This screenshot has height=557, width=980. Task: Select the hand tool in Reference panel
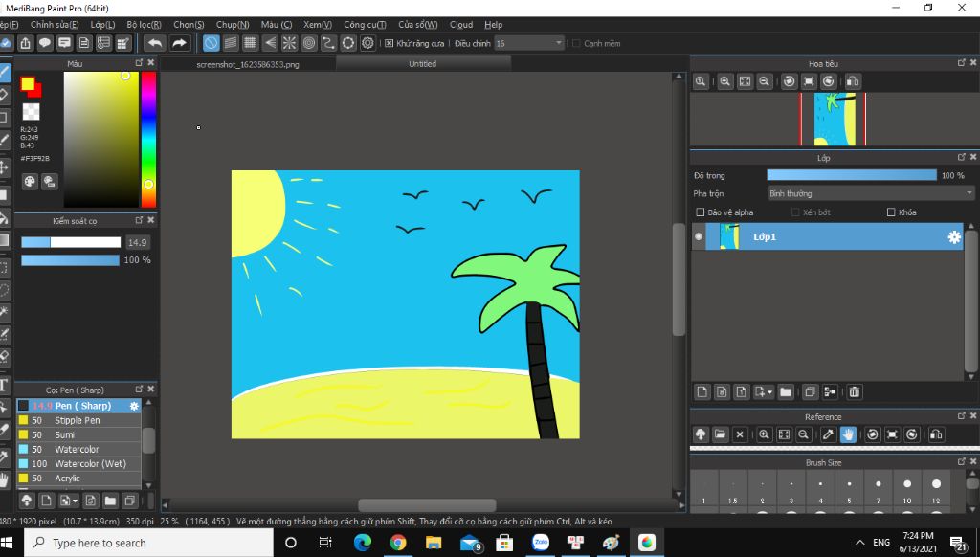(x=848, y=434)
